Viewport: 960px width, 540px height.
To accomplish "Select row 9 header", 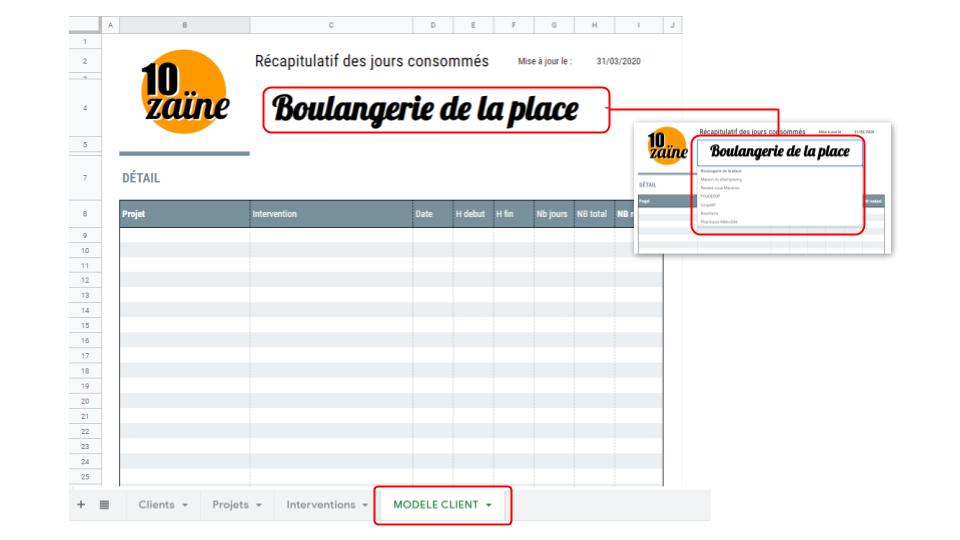I will [x=84, y=236].
